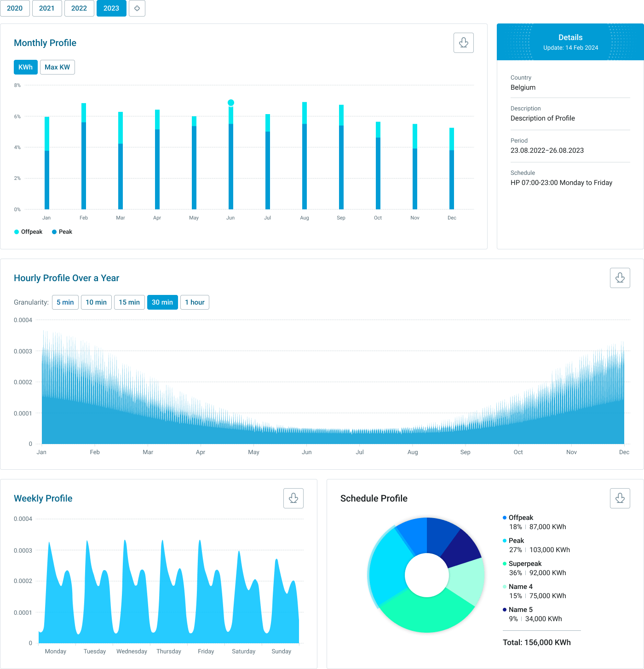Set granularity to 5 min
The height and width of the screenshot is (669, 644).
click(x=65, y=302)
